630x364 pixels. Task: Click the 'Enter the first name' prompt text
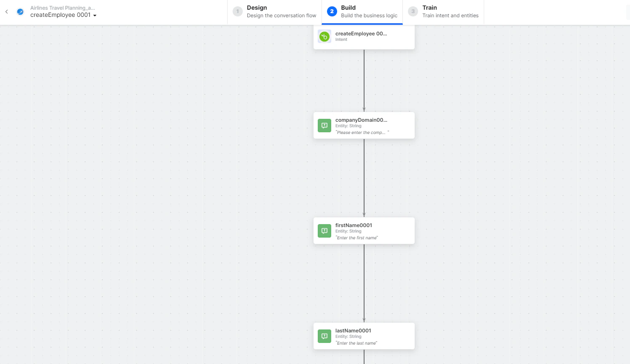[357, 238]
